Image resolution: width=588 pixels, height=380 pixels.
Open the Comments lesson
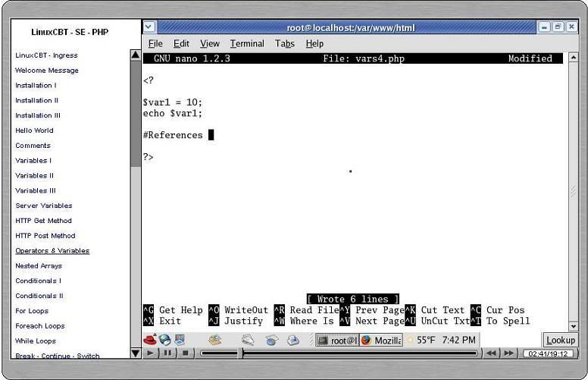click(33, 146)
